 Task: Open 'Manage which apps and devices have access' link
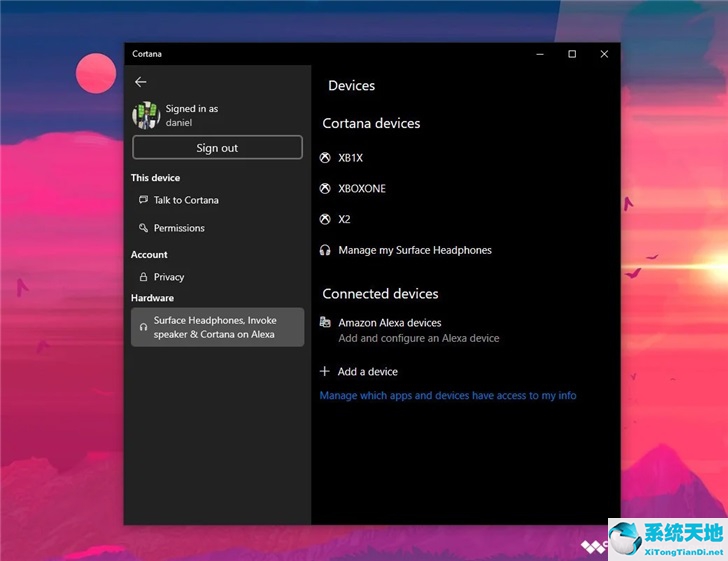(448, 396)
